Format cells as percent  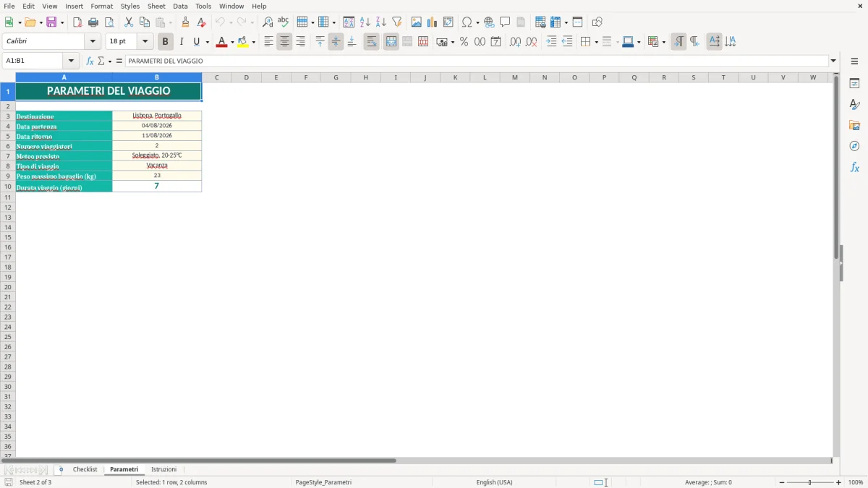coord(464,42)
